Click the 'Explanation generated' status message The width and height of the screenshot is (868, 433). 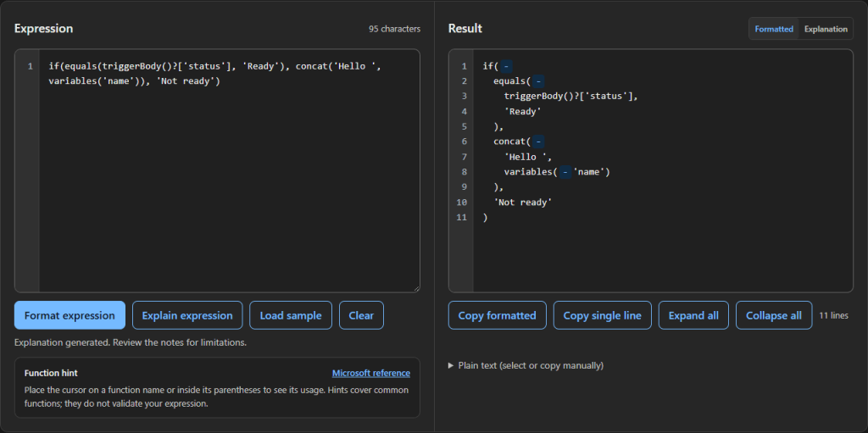pyautogui.click(x=131, y=342)
